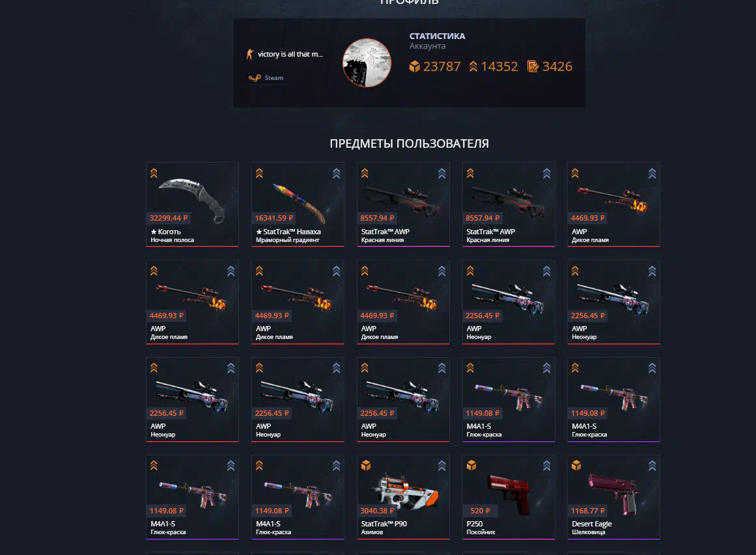
Task: Open the Коготь Ночная полоса knife item
Action: 192,205
